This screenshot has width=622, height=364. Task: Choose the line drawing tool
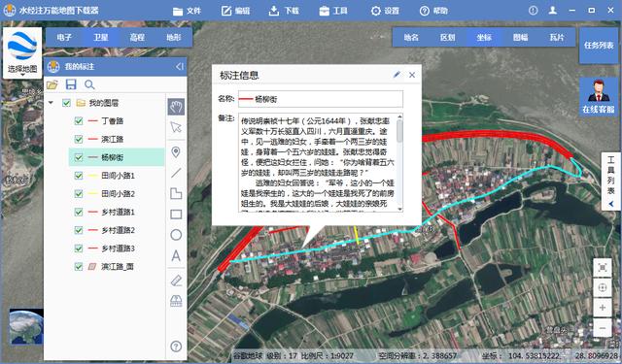176,173
